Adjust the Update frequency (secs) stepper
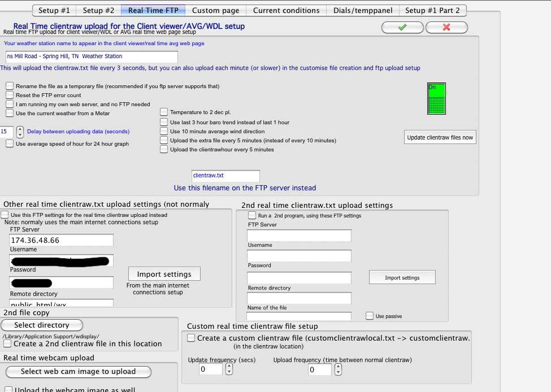The height and width of the screenshot is (392, 551). click(x=229, y=369)
